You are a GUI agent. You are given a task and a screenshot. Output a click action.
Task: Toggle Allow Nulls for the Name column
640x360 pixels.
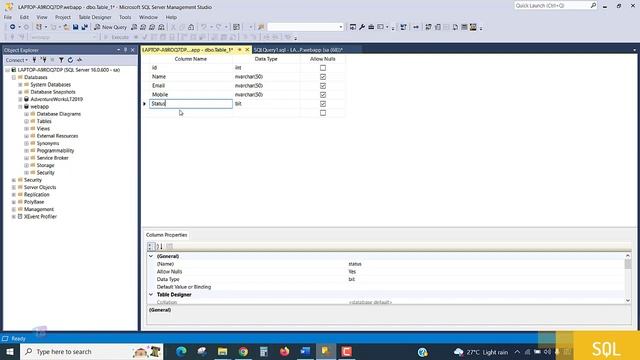click(323, 77)
